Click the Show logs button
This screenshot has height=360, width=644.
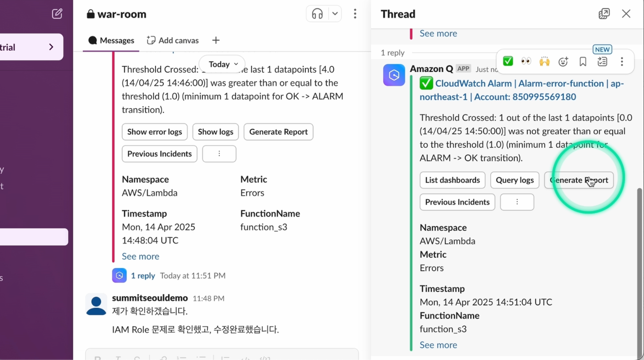(x=216, y=132)
